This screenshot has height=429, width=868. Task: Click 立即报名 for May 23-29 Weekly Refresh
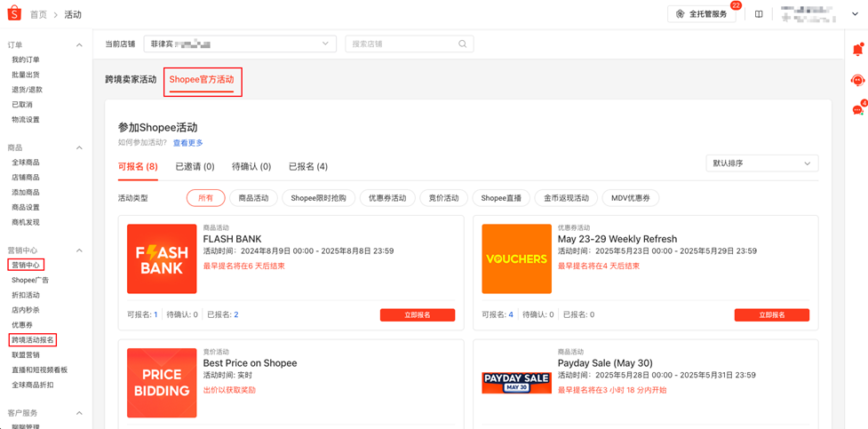click(772, 315)
